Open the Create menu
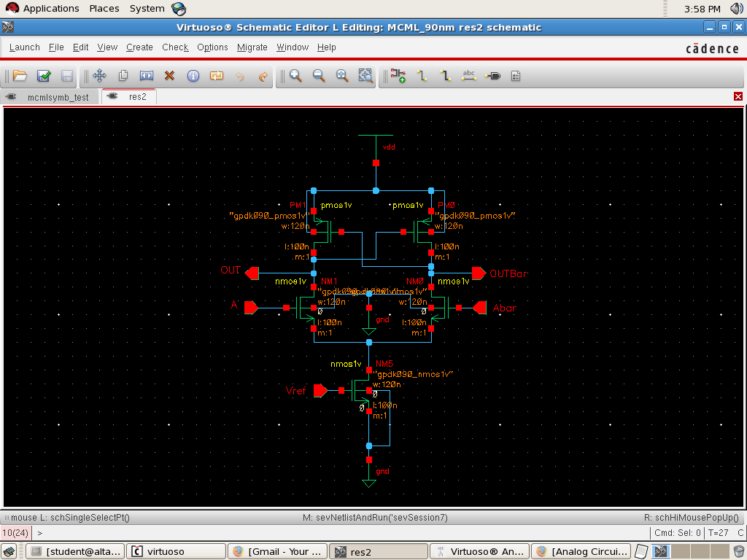The width and height of the screenshot is (747, 560). pyautogui.click(x=139, y=47)
